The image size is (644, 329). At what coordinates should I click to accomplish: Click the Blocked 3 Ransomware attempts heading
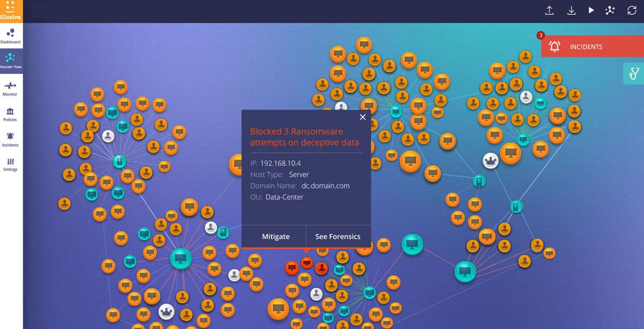304,137
